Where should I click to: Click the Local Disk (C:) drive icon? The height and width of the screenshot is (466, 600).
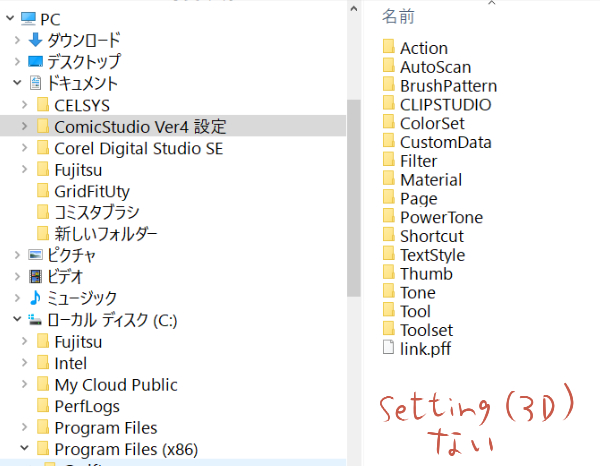pos(36,320)
